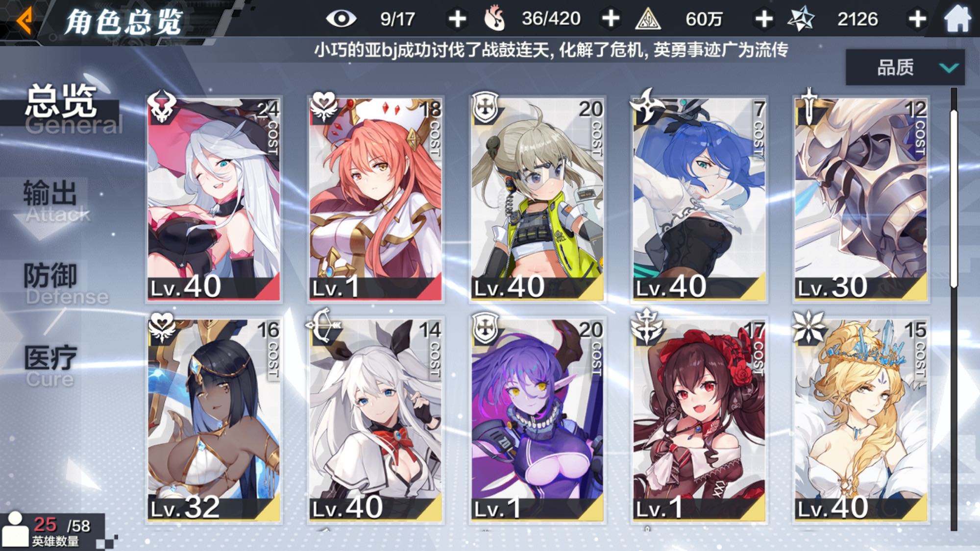
Task: Switch to the 医疗 Cure tab
Action: point(50,365)
